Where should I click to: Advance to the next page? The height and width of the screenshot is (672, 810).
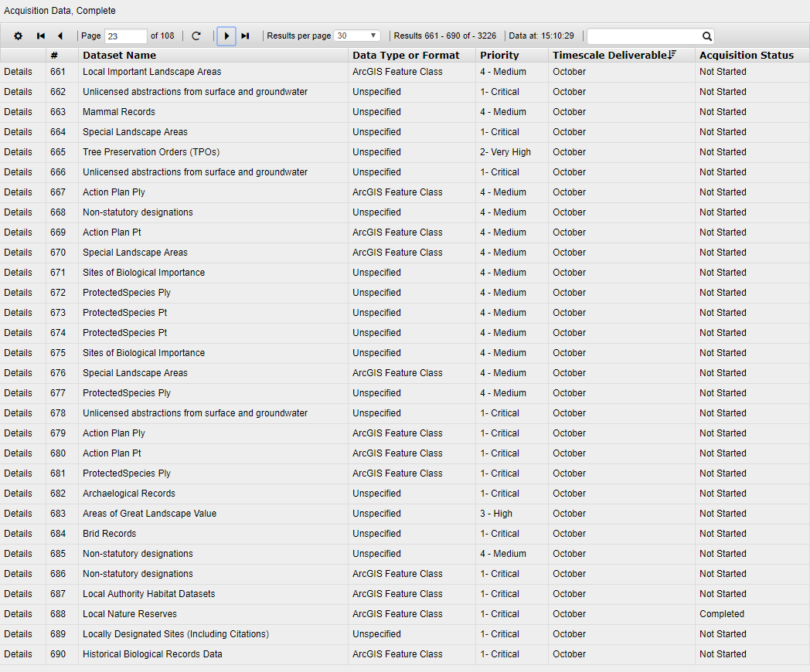click(x=226, y=36)
